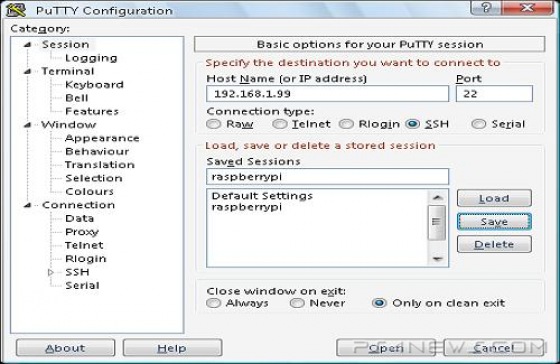Viewport: 560px width, 364px height.
Task: Open the Proxy settings category
Action: click(x=82, y=232)
